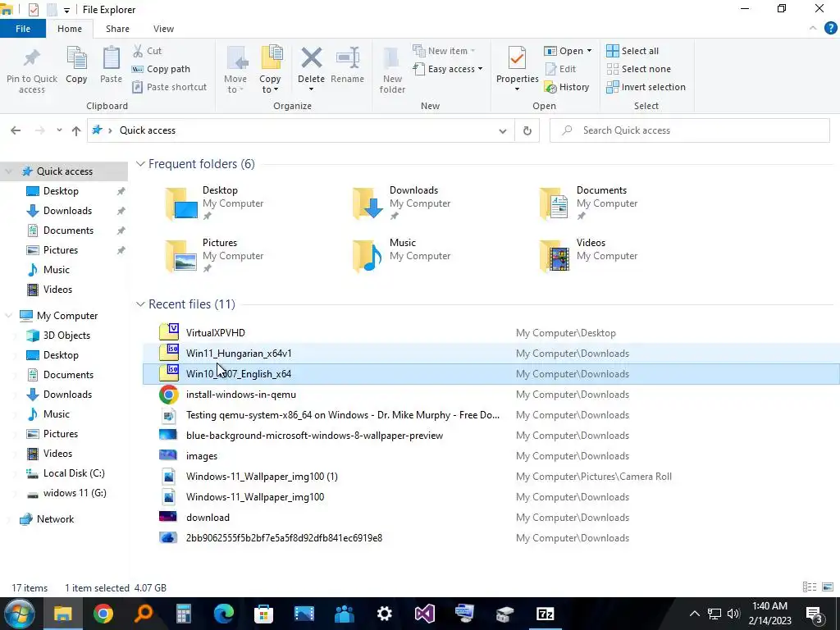The height and width of the screenshot is (630, 840).
Task: Open the File menu tab
Action: pyautogui.click(x=23, y=29)
